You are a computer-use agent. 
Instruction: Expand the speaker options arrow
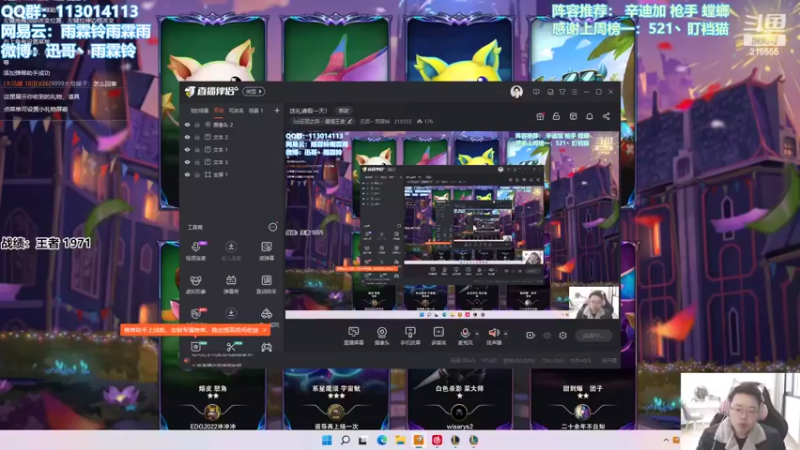506,334
